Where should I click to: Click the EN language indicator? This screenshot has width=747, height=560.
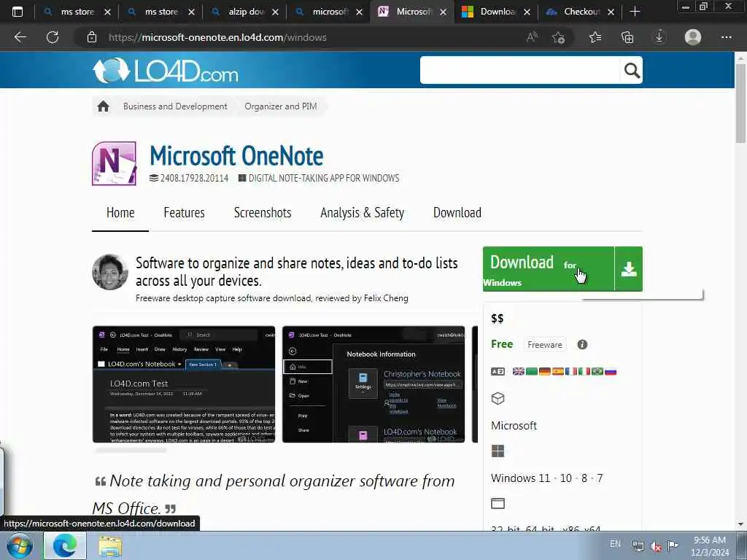pyautogui.click(x=615, y=544)
